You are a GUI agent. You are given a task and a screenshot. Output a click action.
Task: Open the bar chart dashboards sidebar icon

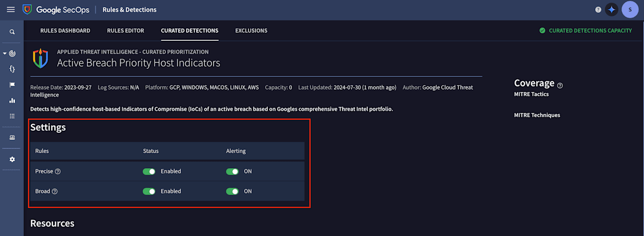click(x=12, y=101)
